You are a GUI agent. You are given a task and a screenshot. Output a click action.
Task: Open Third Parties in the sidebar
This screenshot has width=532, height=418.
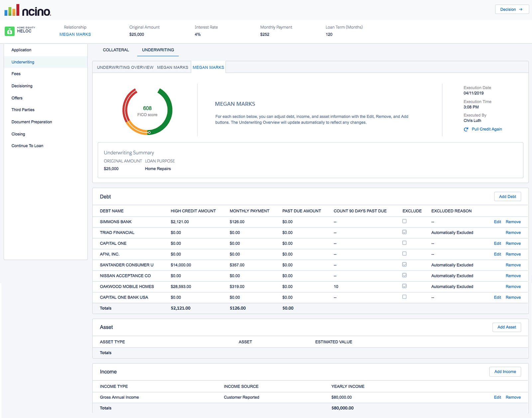click(x=23, y=110)
